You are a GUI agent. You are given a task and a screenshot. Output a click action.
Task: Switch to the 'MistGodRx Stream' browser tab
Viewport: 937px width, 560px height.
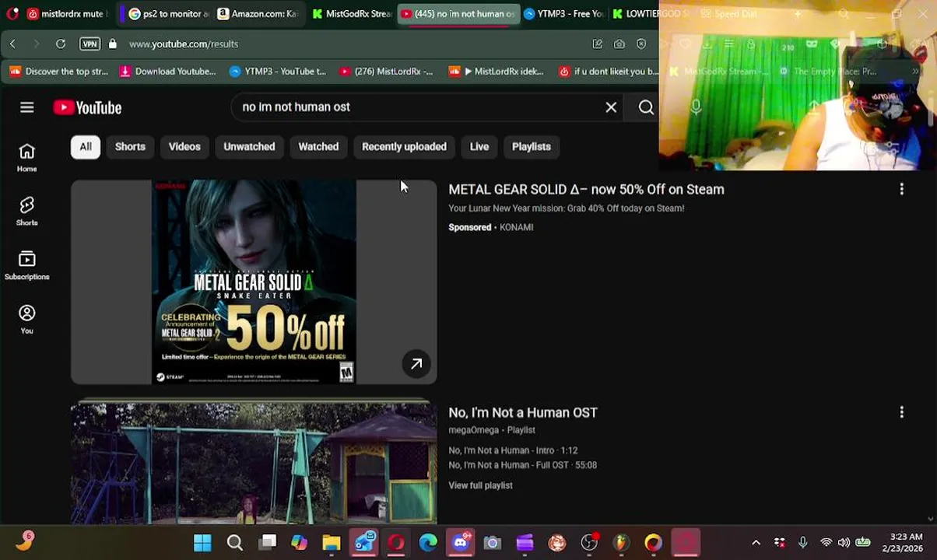pos(352,14)
